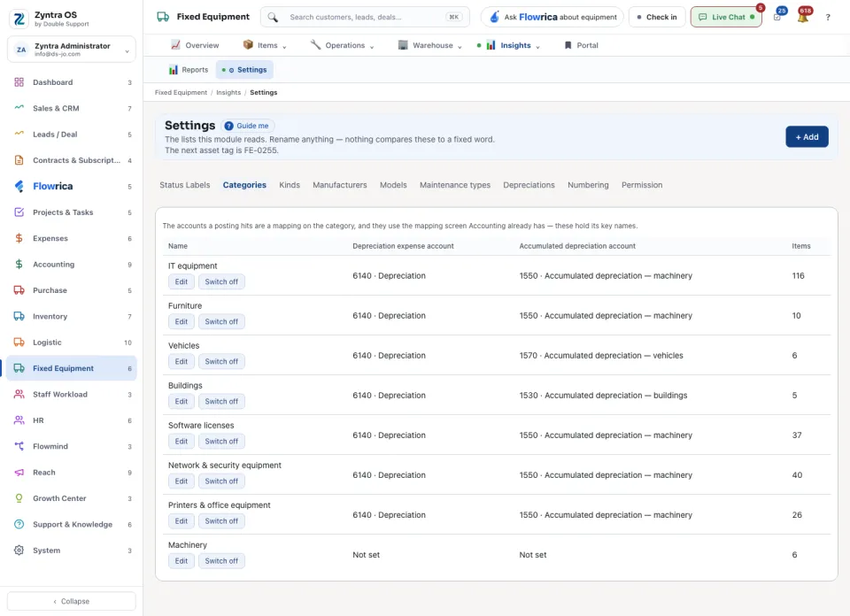Switch off the Vehicles category

[x=221, y=361]
